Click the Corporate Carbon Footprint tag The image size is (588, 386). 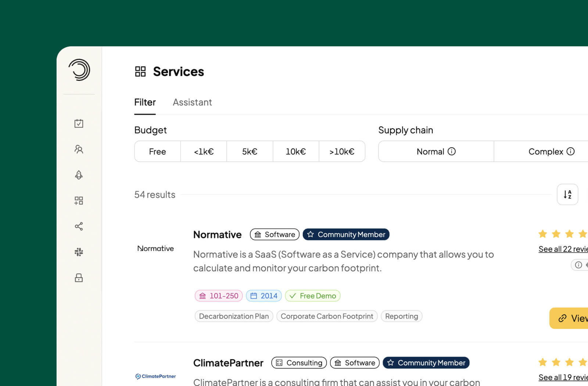tap(327, 316)
